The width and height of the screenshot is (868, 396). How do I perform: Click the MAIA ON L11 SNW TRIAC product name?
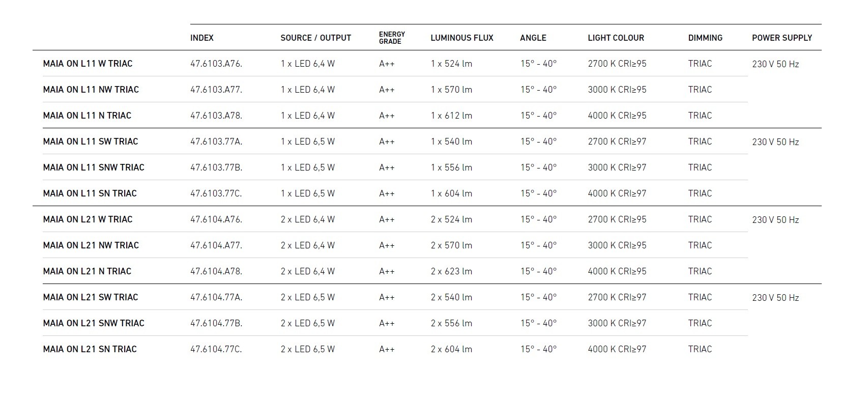pos(94,167)
